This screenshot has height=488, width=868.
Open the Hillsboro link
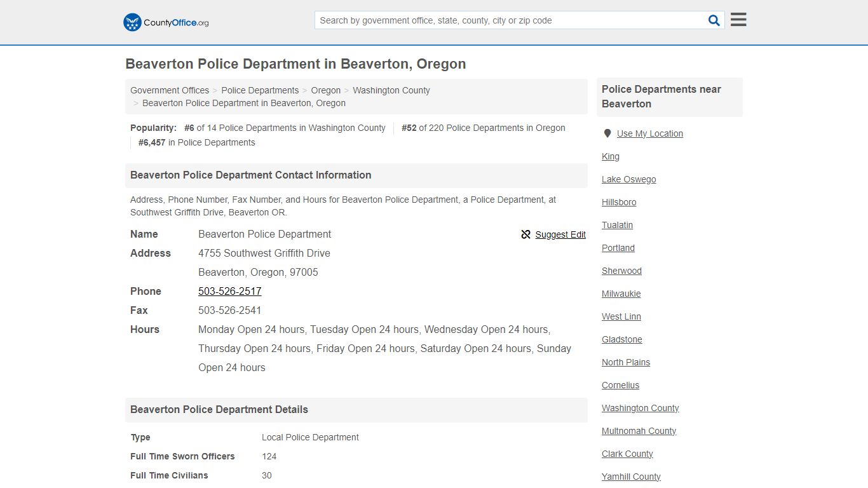[x=619, y=202]
